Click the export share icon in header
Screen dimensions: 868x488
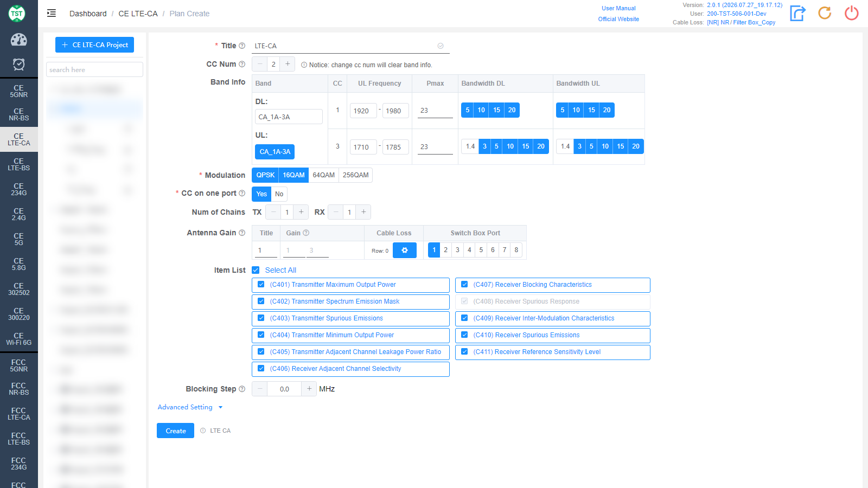(797, 13)
